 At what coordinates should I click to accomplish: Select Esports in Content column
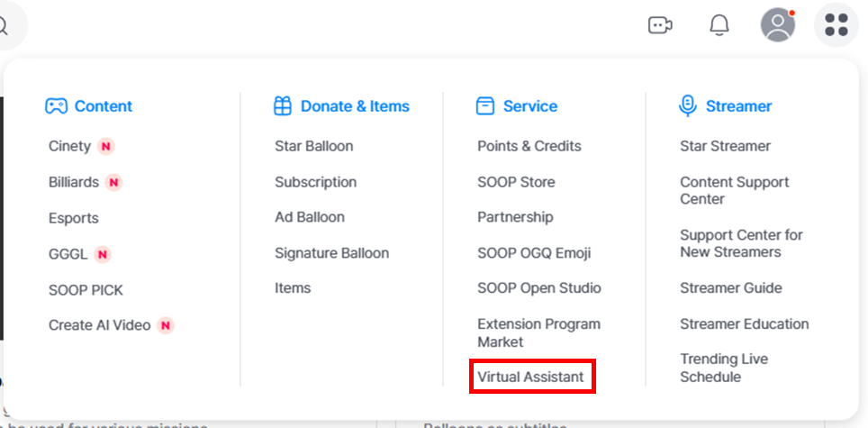pos(74,218)
